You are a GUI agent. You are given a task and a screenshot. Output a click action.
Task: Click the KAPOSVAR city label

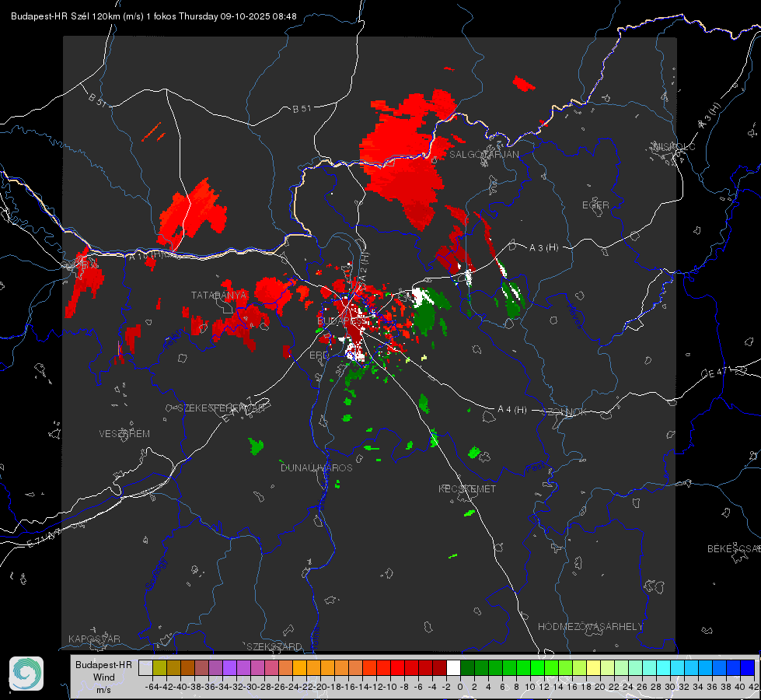coord(94,639)
